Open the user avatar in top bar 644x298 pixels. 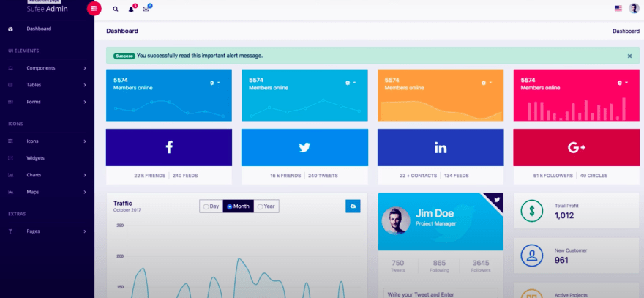[634, 8]
